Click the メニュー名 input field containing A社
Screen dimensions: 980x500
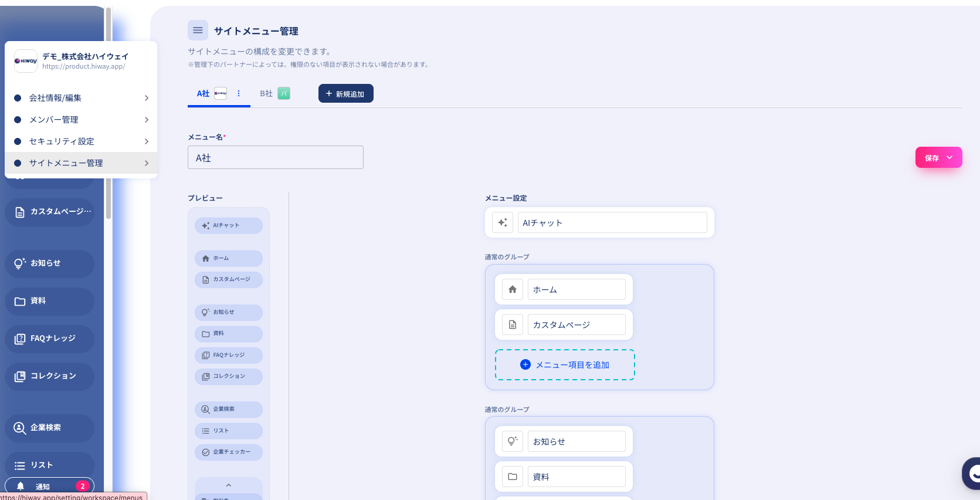click(276, 157)
